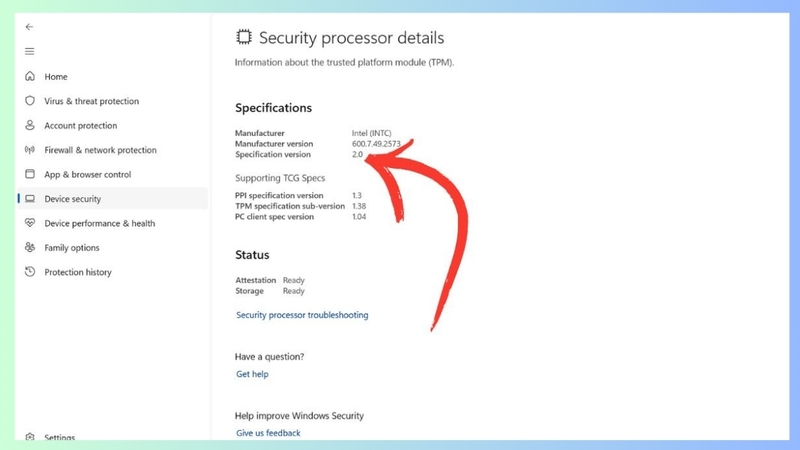800x450 pixels.
Task: Click the Protection history clock icon
Action: 30,272
